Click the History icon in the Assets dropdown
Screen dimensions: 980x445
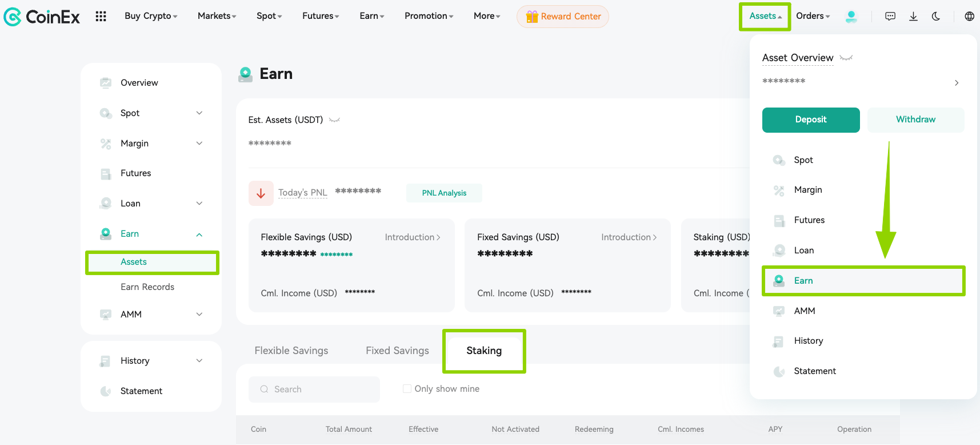(779, 341)
